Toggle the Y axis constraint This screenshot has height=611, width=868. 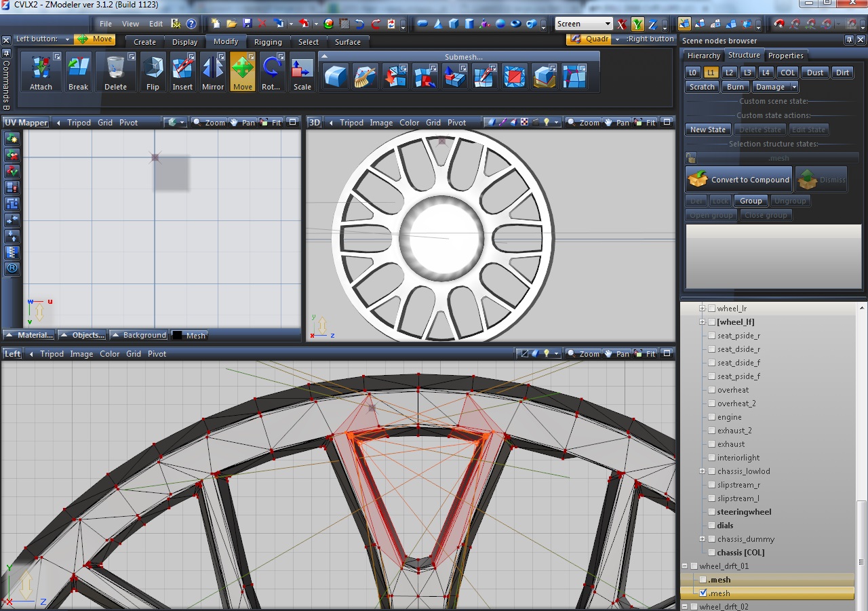pos(637,24)
